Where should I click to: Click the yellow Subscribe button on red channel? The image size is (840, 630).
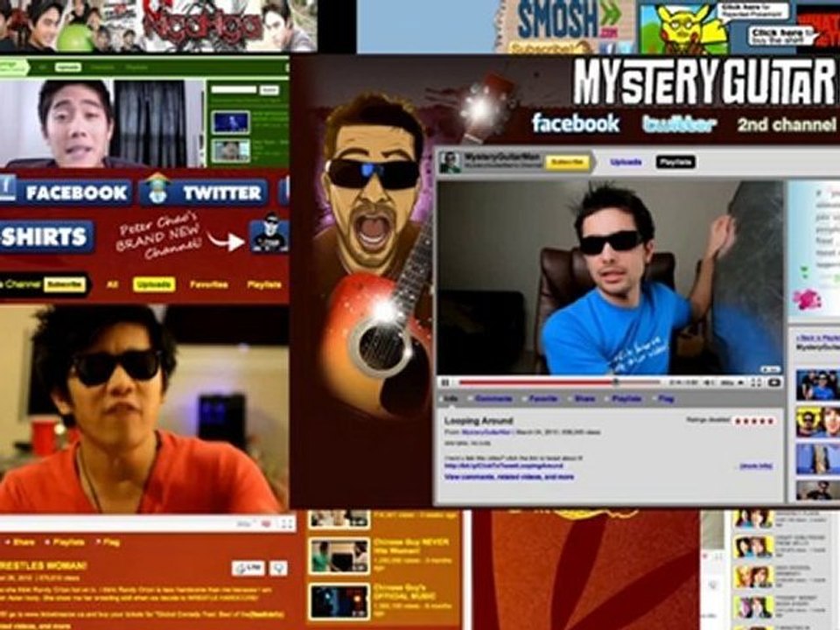coord(64,283)
